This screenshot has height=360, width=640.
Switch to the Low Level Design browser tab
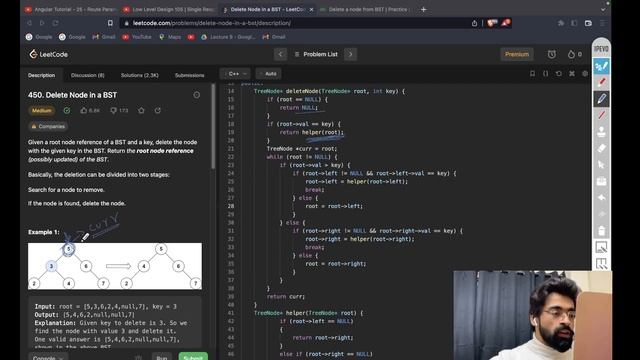coord(170,9)
